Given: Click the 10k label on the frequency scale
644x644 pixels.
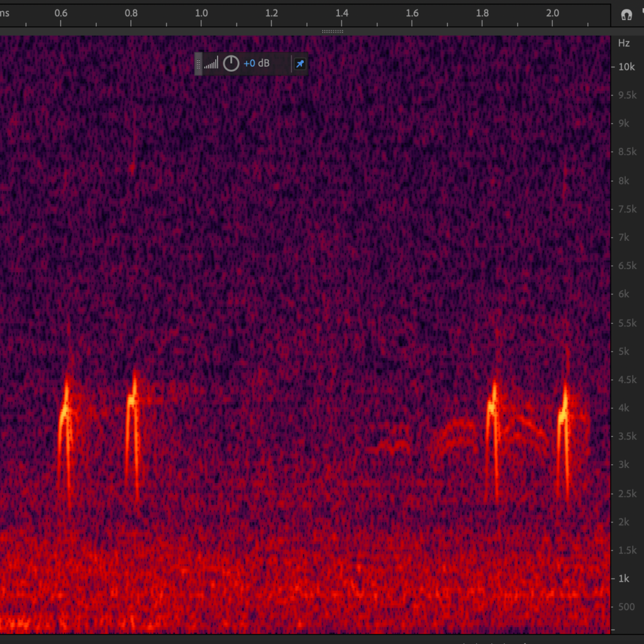Looking at the screenshot, I should (626, 67).
